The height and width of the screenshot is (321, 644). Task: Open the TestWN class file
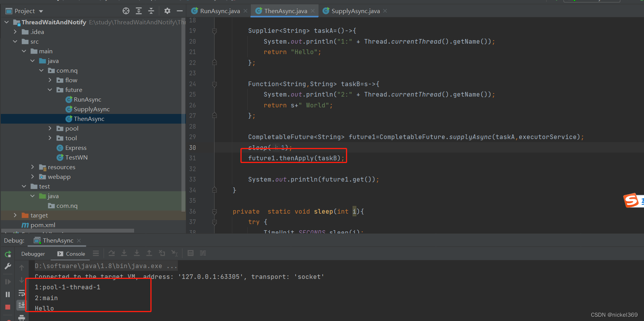(x=77, y=158)
